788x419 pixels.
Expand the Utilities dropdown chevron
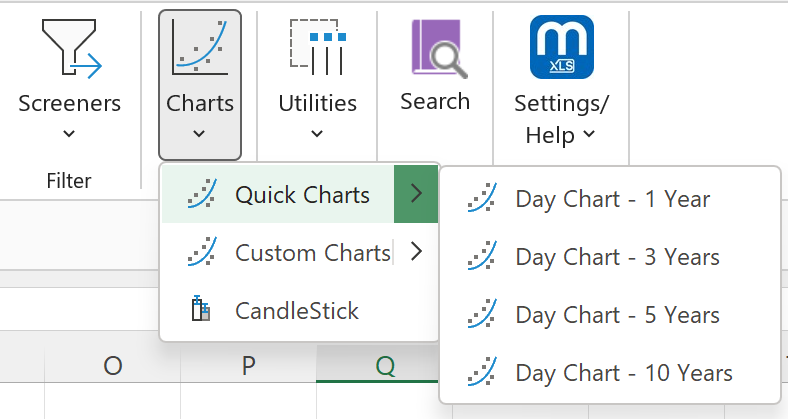pyautogui.click(x=317, y=134)
